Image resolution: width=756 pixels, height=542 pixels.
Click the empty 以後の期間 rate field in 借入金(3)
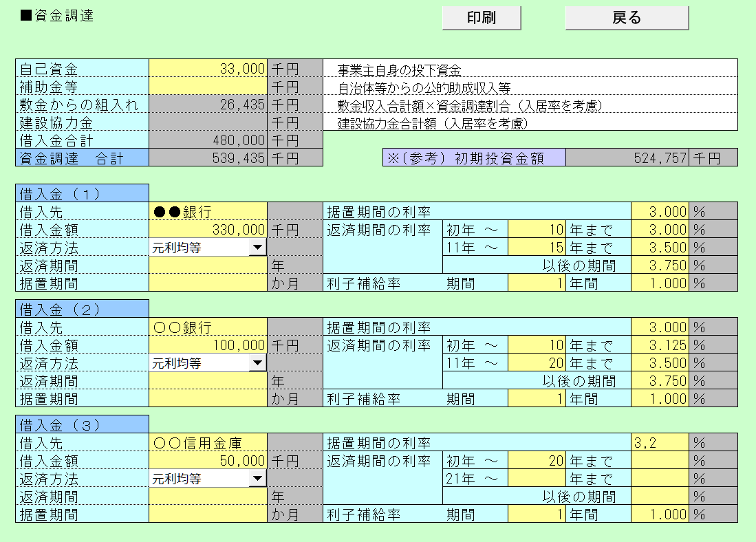(660, 497)
